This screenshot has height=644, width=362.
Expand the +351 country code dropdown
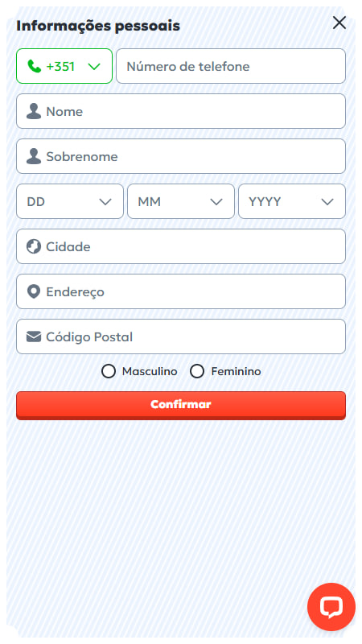point(64,66)
